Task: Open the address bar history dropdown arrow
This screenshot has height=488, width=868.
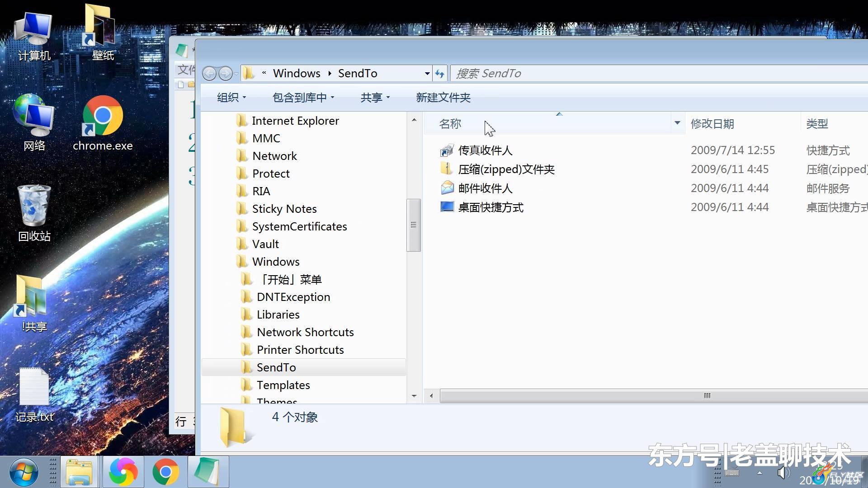Action: tap(427, 73)
